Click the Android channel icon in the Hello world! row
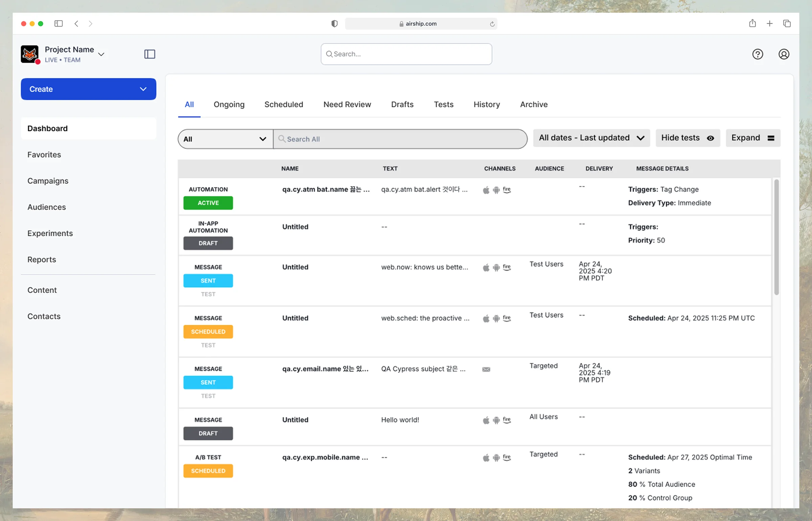Viewport: 812px width, 521px height. pos(496,420)
